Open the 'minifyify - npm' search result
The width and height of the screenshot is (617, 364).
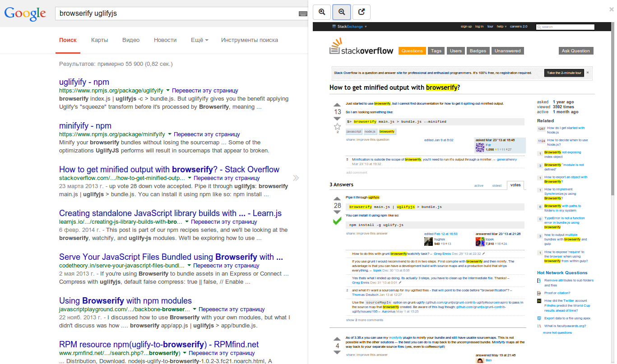pyautogui.click(x=85, y=126)
